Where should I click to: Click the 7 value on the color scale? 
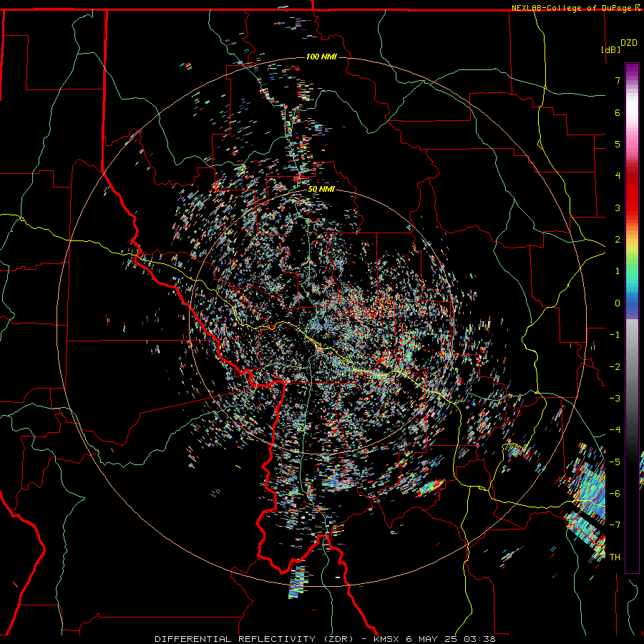click(x=618, y=80)
